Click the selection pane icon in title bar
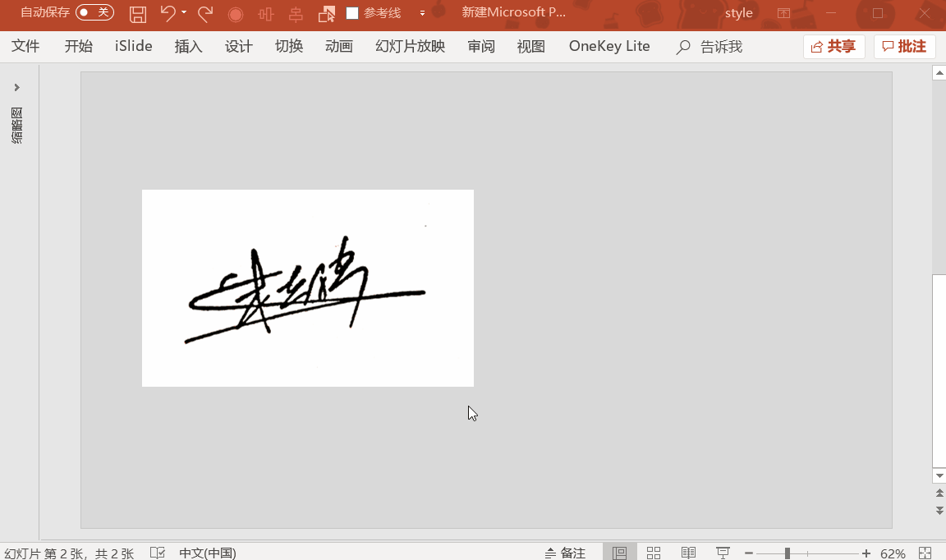Image resolution: width=946 pixels, height=560 pixels. point(327,13)
